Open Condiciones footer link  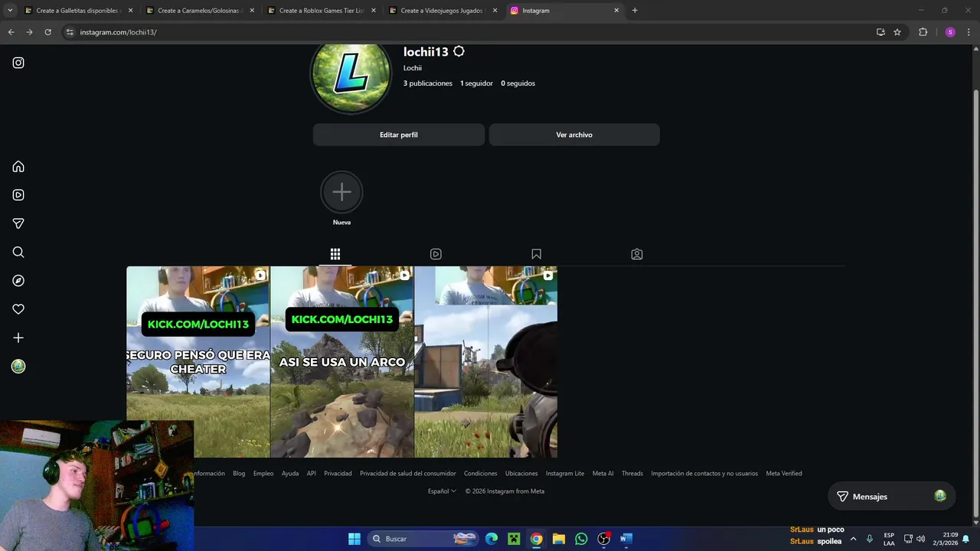click(x=481, y=474)
